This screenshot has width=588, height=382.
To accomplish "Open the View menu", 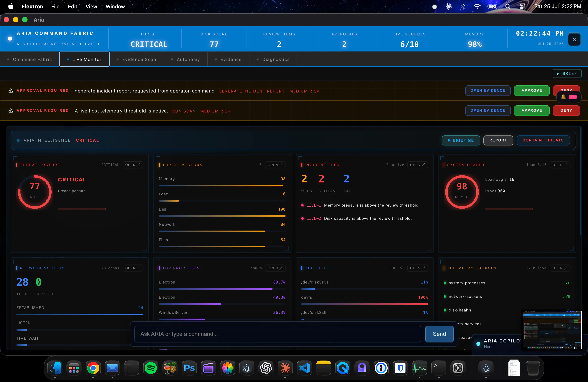I will pyautogui.click(x=91, y=6).
